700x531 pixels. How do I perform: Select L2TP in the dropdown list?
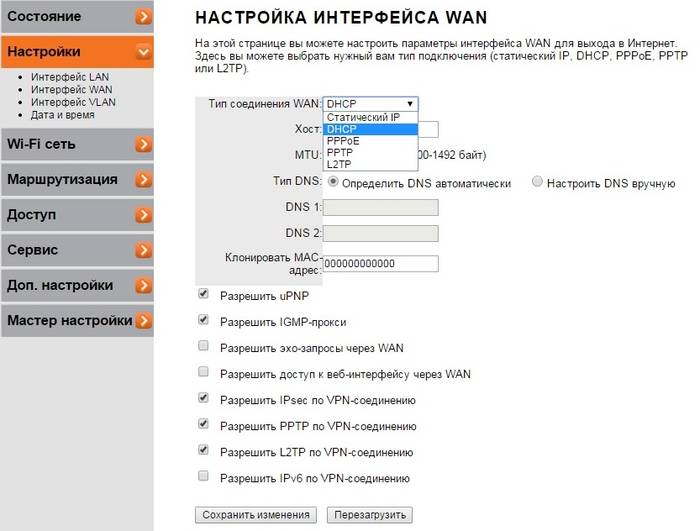(339, 163)
